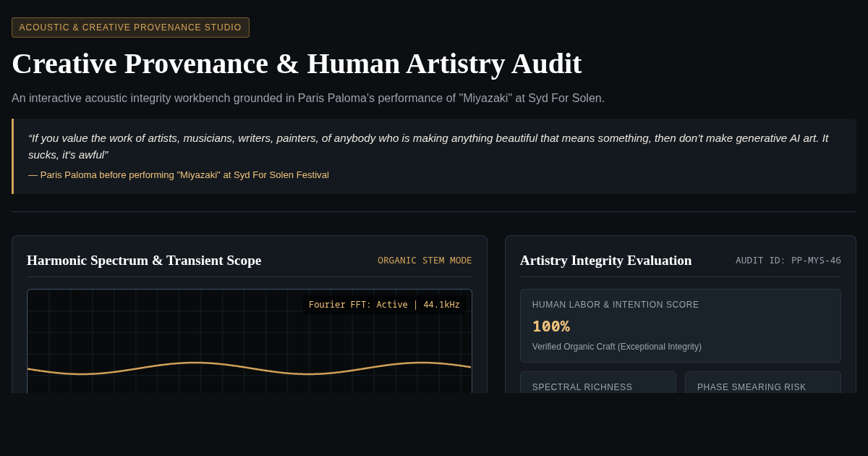Image resolution: width=868 pixels, height=456 pixels.
Task: Click the Artistry Integrity Evaluation title
Action: point(605,261)
